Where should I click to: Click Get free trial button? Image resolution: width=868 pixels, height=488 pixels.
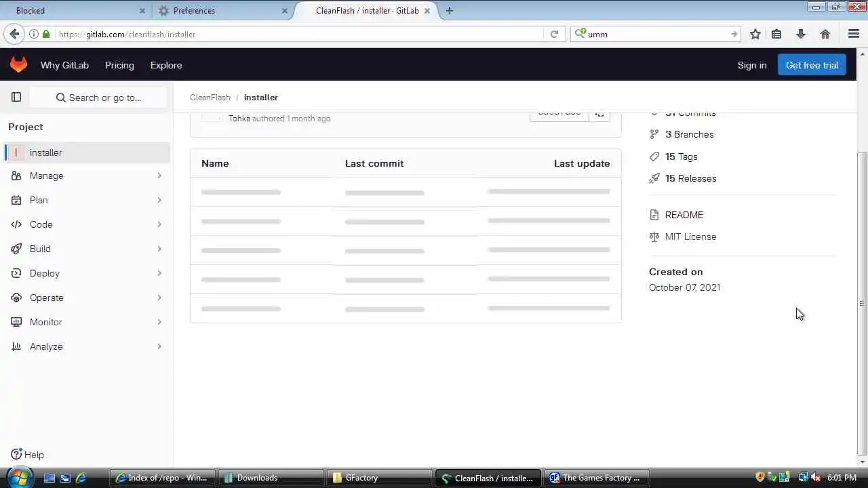point(812,65)
